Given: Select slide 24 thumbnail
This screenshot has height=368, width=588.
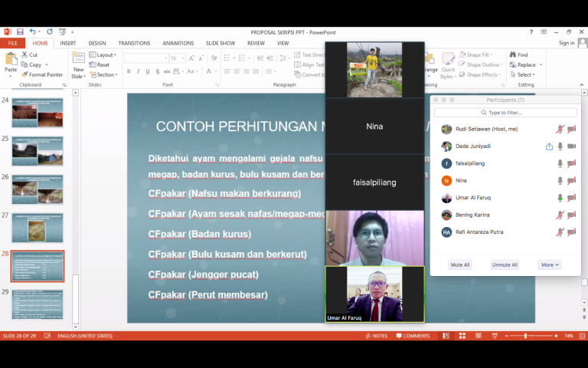Looking at the screenshot, I should (x=38, y=113).
